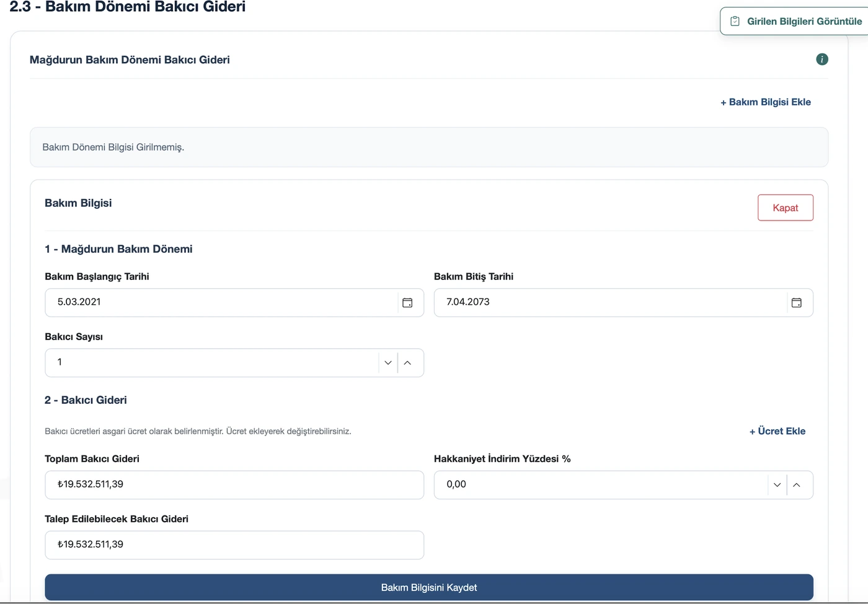Increase Hakkaniyet İndirim Yüzdesi up chevron
This screenshot has height=604, width=868.
point(797,485)
